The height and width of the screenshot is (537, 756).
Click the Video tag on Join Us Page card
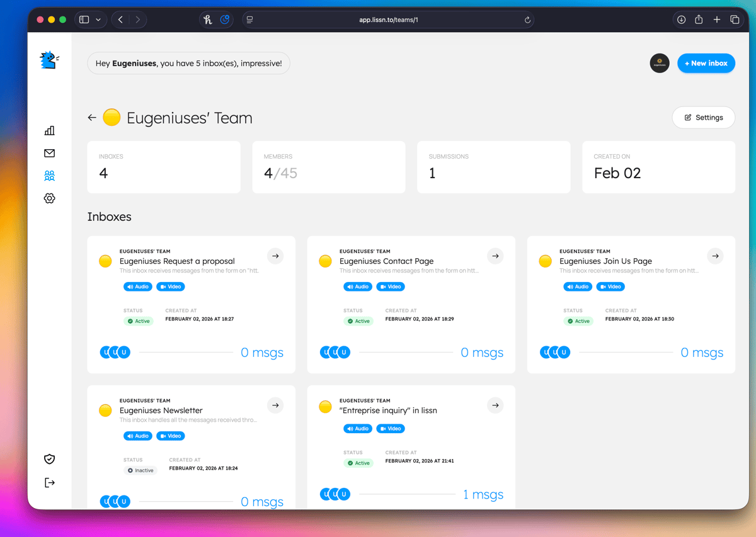(610, 286)
